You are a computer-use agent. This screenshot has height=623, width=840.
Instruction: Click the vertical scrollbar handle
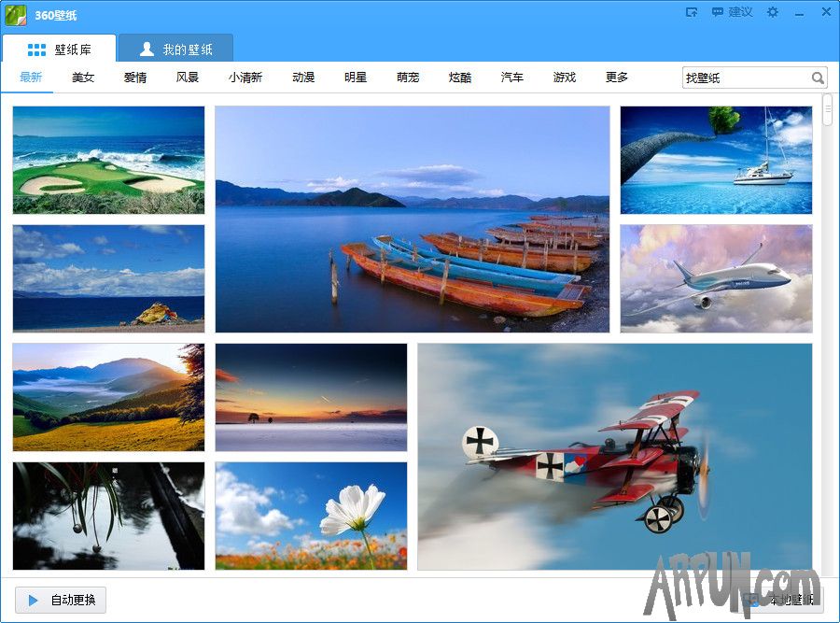(x=828, y=110)
